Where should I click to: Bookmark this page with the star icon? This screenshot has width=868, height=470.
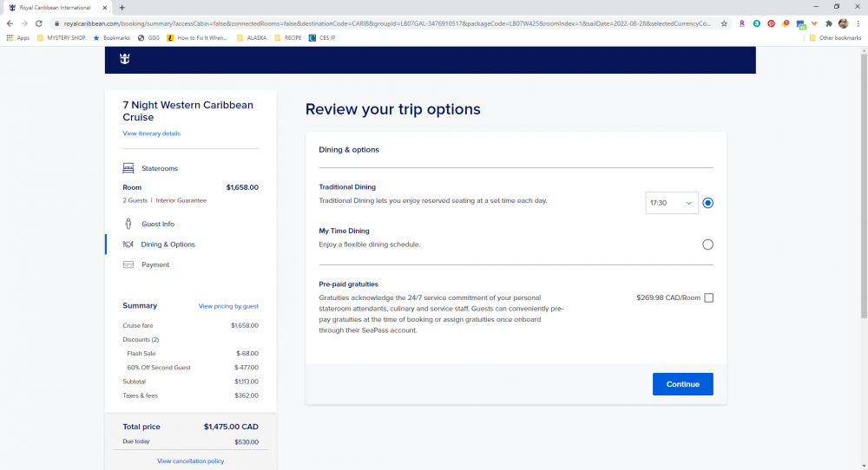pyautogui.click(x=724, y=23)
